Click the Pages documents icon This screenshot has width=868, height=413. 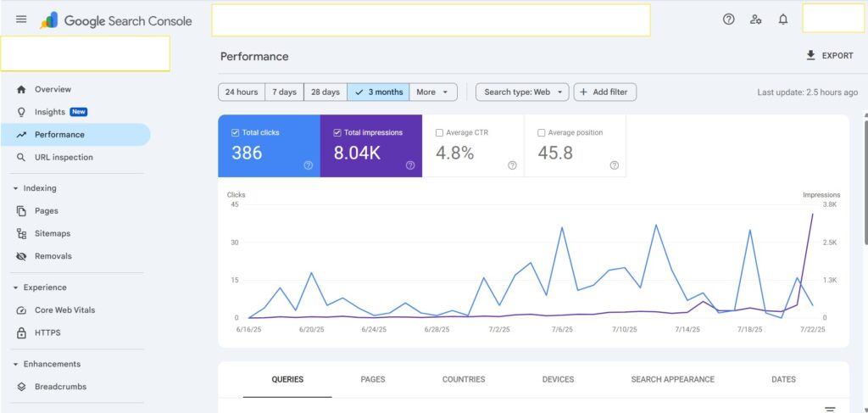(x=21, y=211)
